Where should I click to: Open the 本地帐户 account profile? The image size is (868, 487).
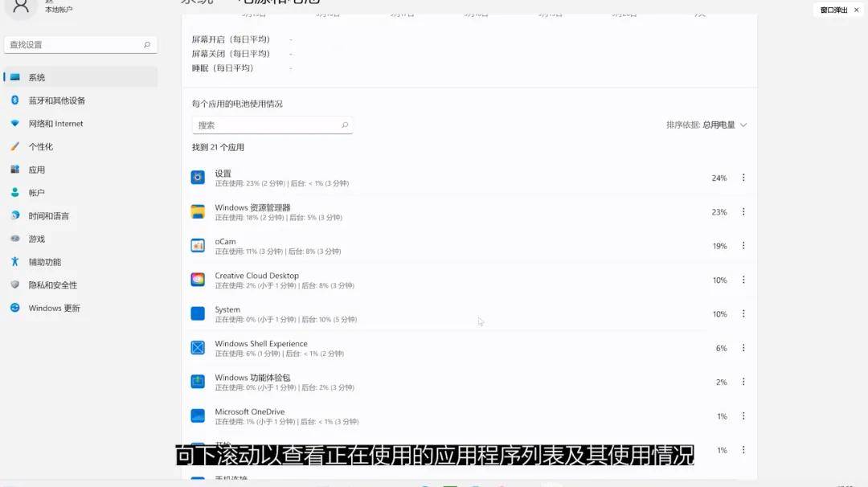tap(19, 7)
